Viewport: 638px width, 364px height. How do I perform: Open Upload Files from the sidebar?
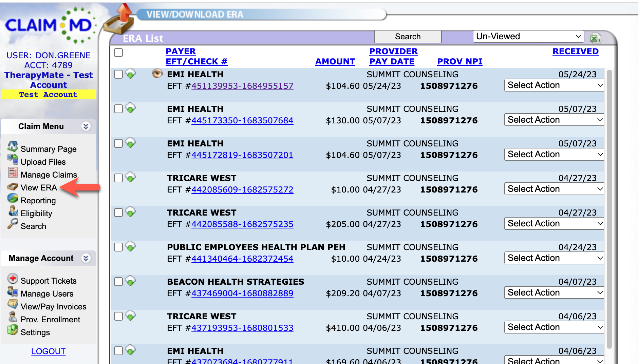(x=43, y=162)
